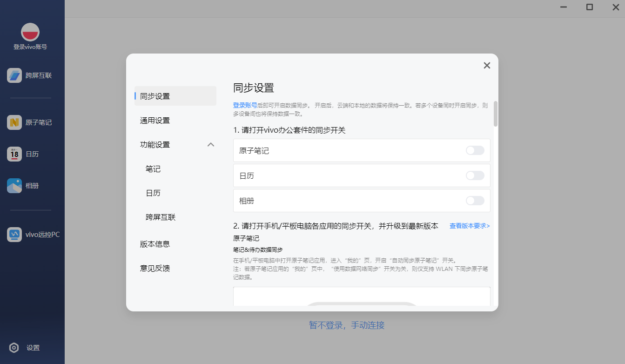Click 查看版本要求 link

[x=470, y=226]
